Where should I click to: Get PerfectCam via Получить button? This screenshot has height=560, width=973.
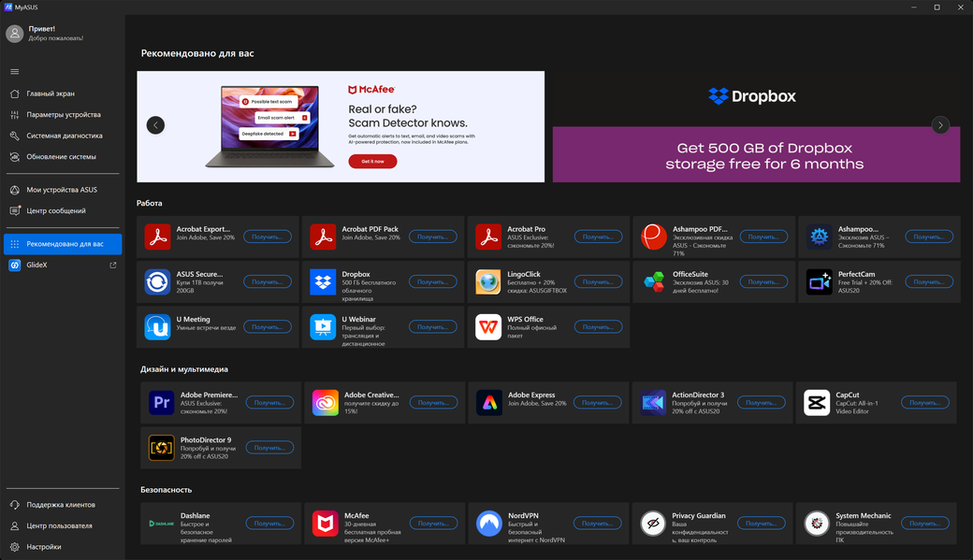929,282
